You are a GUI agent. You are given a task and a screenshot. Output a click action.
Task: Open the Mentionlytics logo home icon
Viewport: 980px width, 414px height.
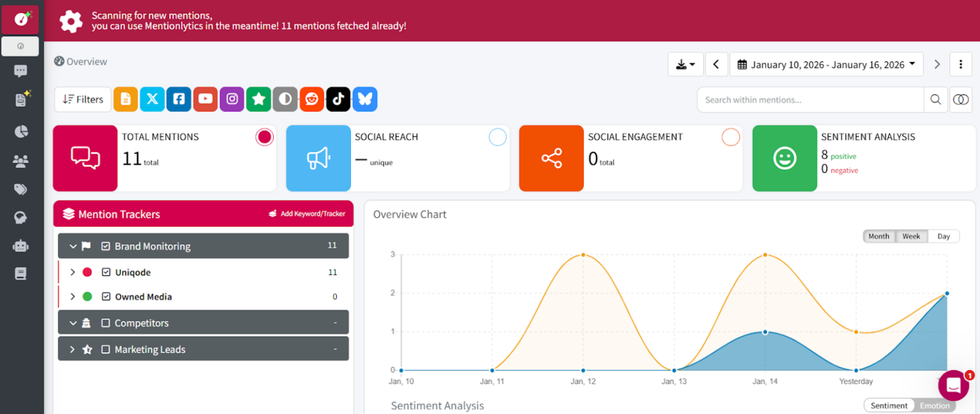(20, 19)
